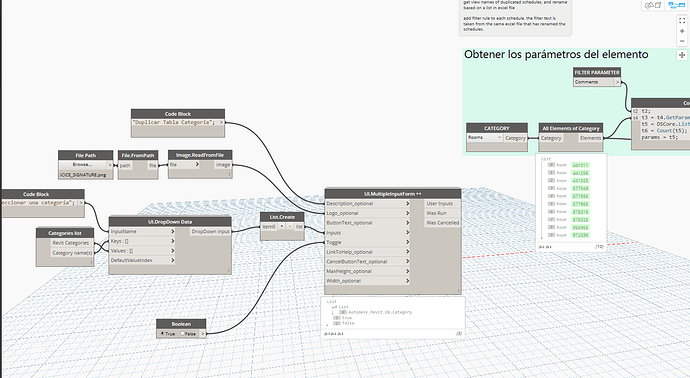Select the FILTER PARAMETER node header
690x378 pixels.
click(x=597, y=72)
